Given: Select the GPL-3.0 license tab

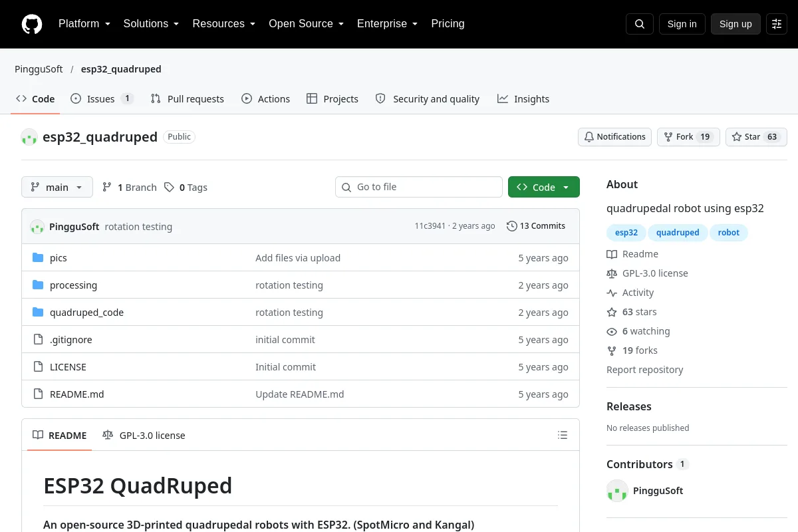Looking at the screenshot, I should coord(144,436).
